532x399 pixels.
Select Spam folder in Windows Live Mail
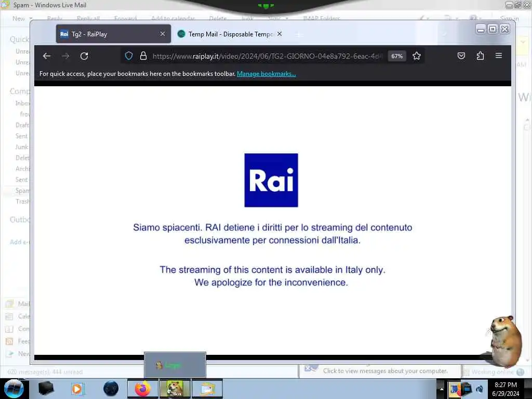coord(22,191)
